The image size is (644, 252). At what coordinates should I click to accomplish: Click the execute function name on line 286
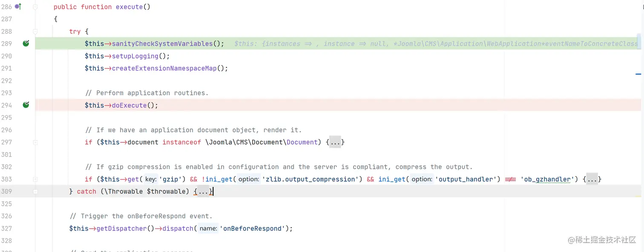(129, 7)
